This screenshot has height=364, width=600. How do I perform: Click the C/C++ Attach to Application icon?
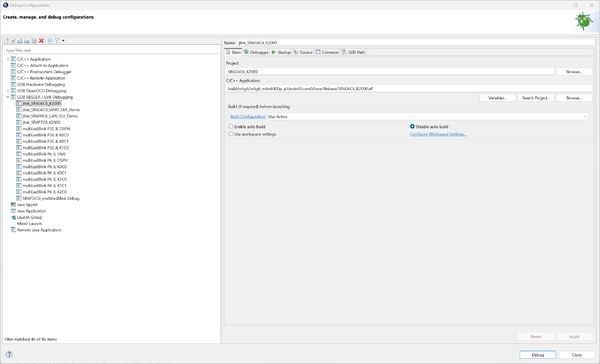[x=13, y=65]
